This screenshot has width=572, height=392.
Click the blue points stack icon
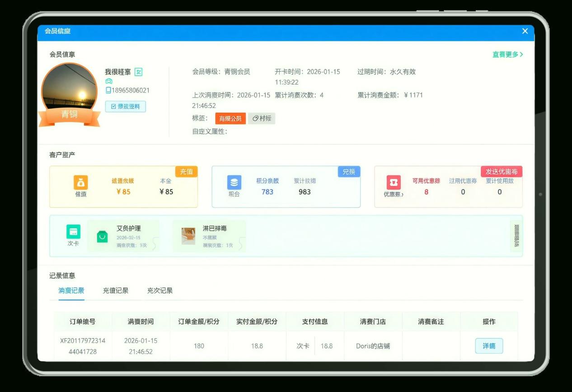[234, 182]
